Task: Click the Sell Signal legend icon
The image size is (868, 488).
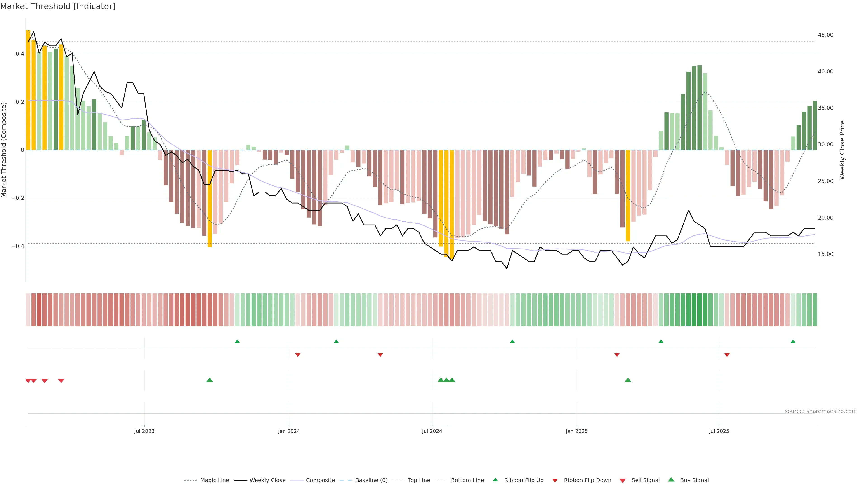Action: [x=623, y=481]
